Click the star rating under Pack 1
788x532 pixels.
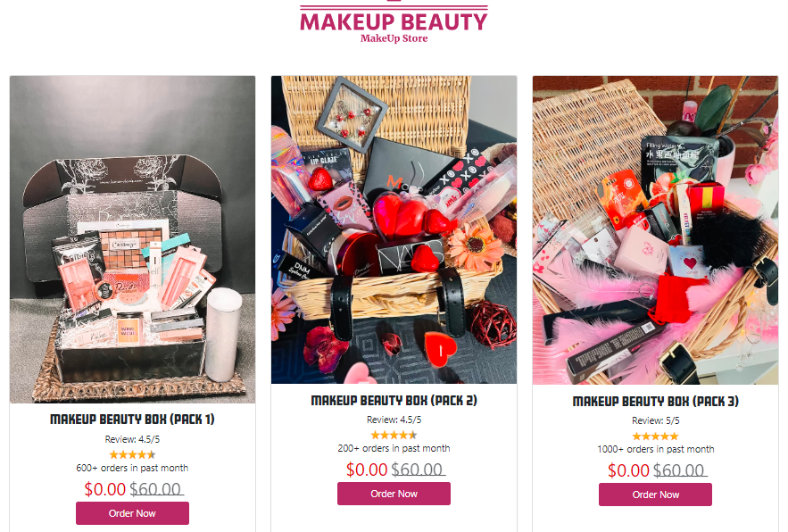click(x=132, y=454)
